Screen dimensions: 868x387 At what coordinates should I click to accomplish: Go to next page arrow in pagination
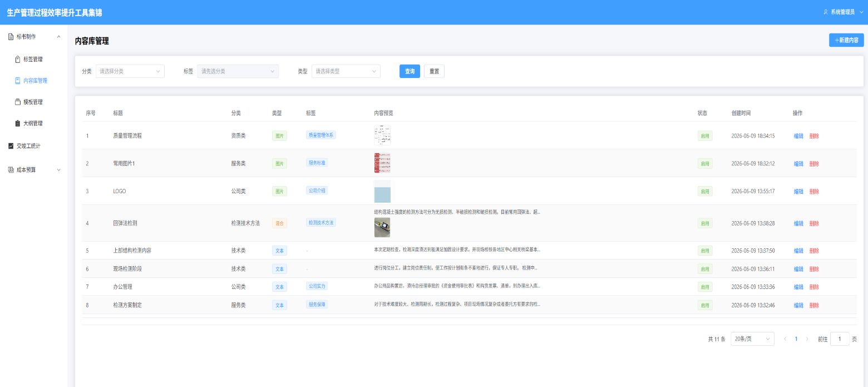pos(807,339)
